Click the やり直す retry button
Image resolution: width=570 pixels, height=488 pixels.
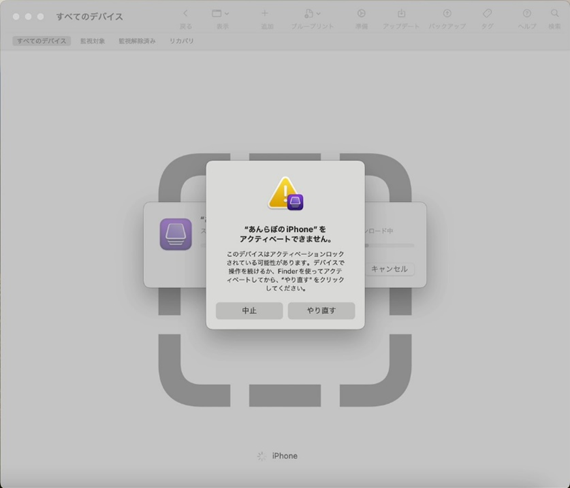coord(321,311)
